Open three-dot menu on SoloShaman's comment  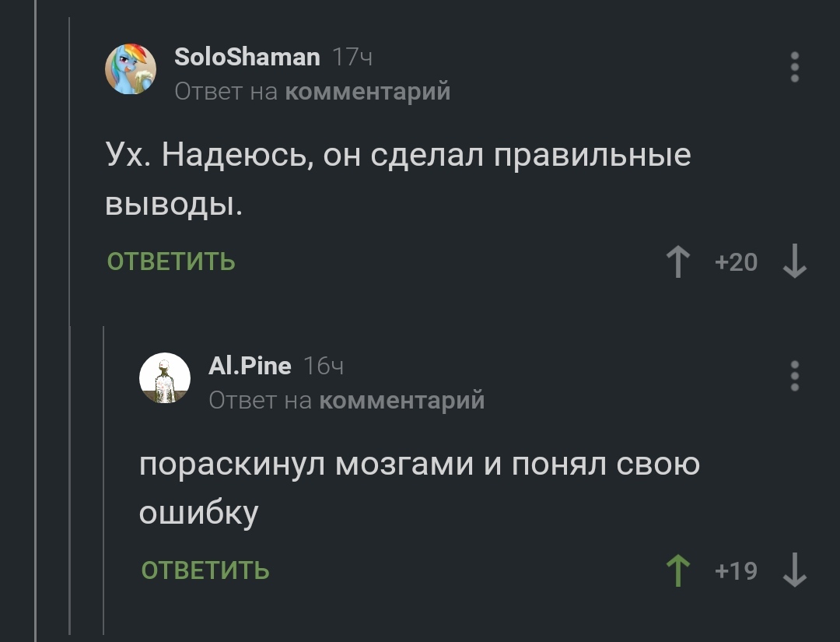click(x=794, y=67)
